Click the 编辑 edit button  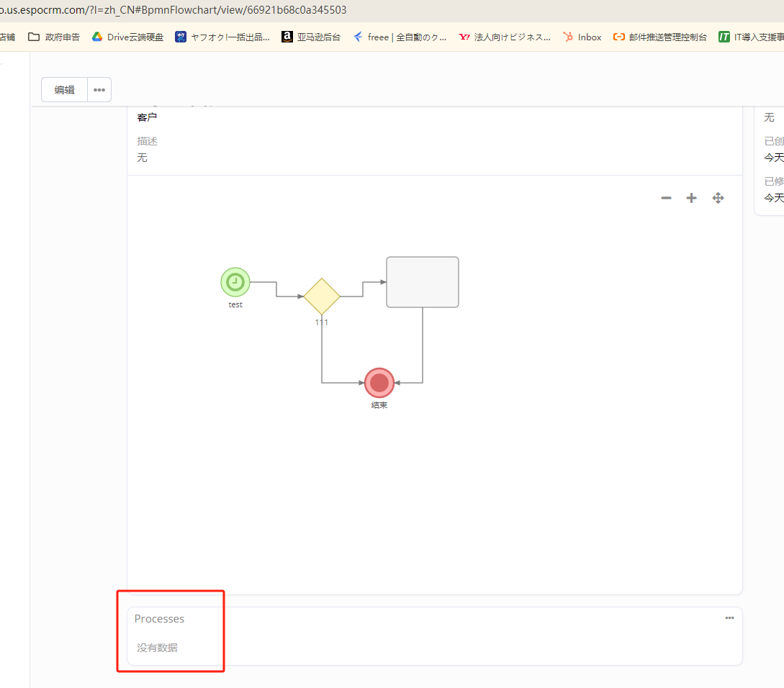[x=65, y=90]
